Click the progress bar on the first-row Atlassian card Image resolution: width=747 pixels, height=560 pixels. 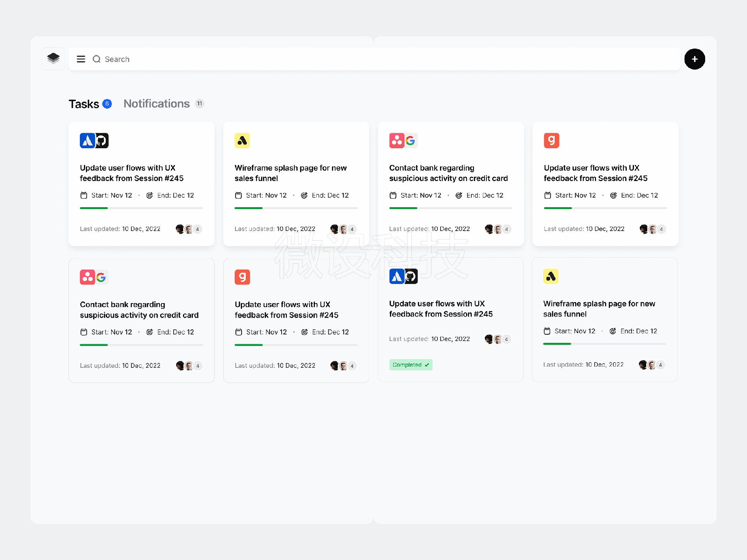click(141, 208)
